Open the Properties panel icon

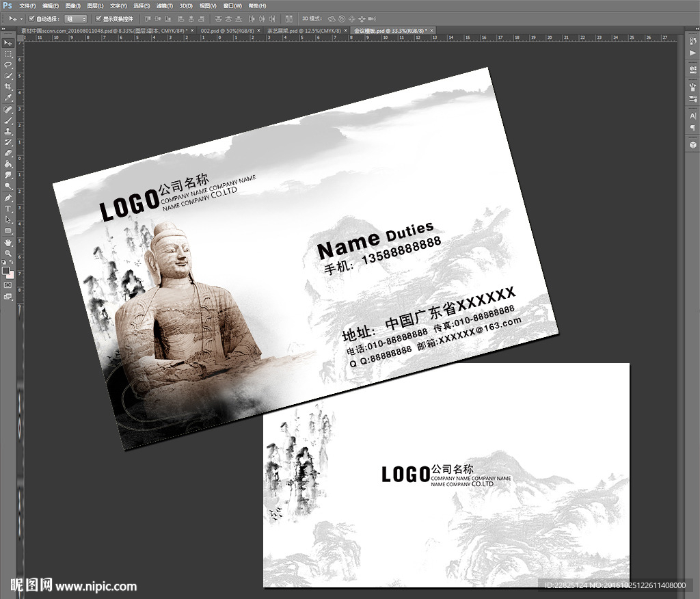coord(692,69)
